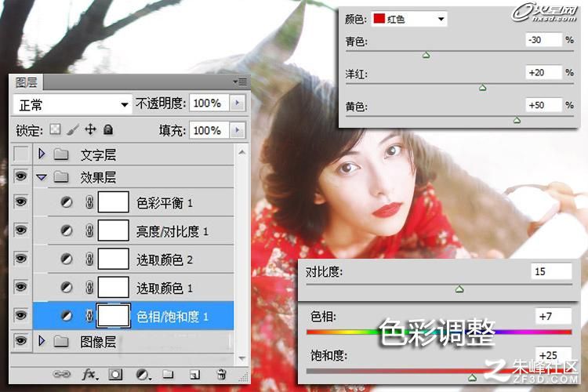Click the 色相 value field +7
The image size is (588, 392).
point(554,316)
